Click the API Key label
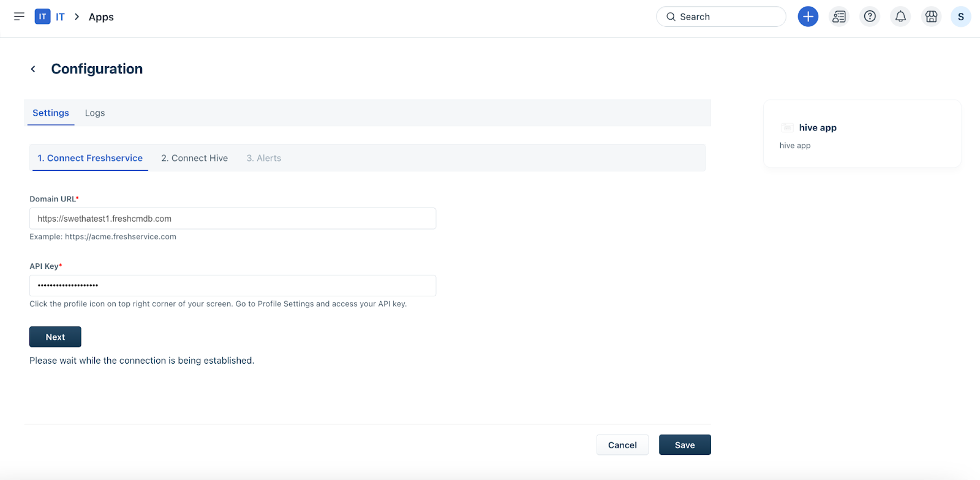The image size is (980, 480). click(x=46, y=266)
